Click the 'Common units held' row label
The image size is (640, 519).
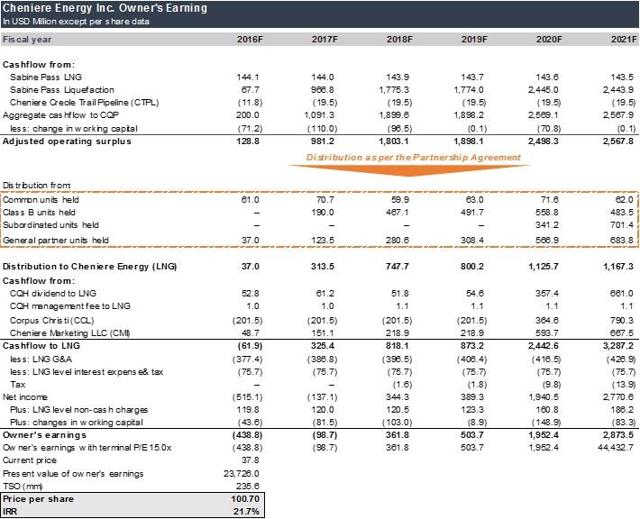pos(41,200)
